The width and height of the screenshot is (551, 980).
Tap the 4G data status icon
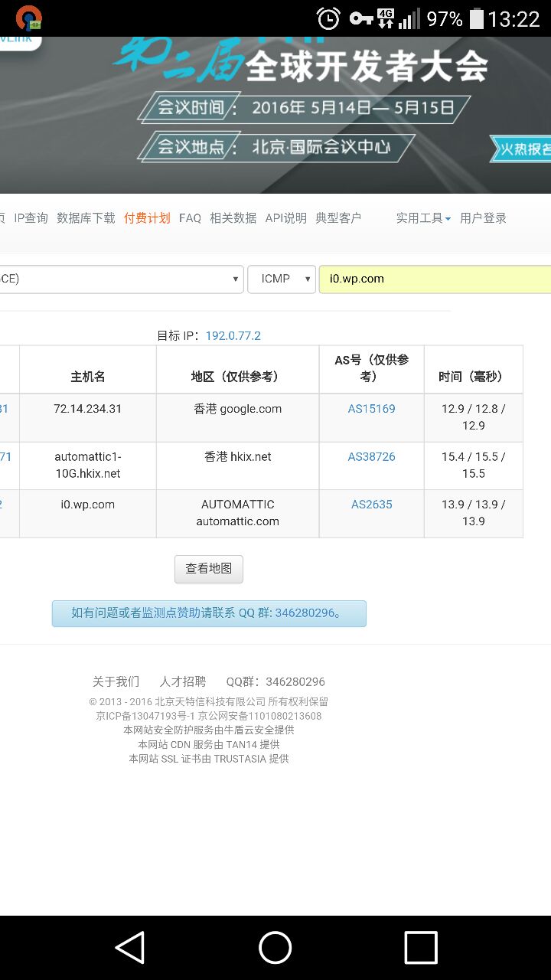386,18
